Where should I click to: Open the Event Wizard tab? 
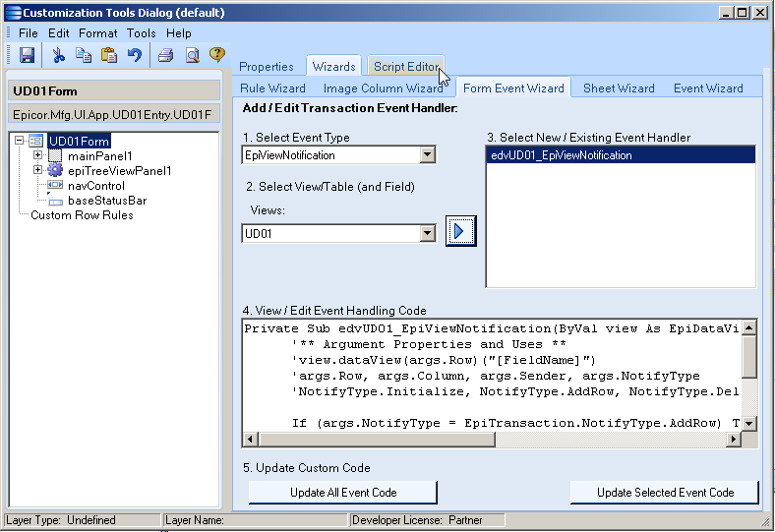pos(708,89)
